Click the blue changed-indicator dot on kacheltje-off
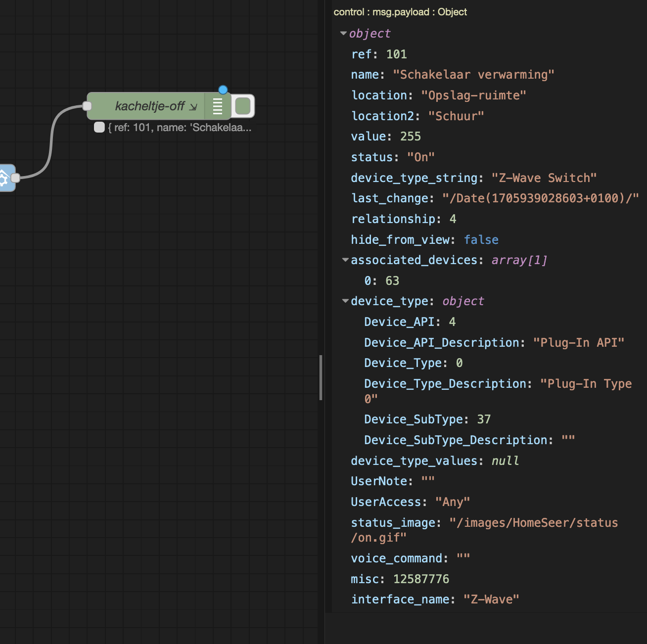Image resolution: width=647 pixels, height=644 pixels. 223,90
